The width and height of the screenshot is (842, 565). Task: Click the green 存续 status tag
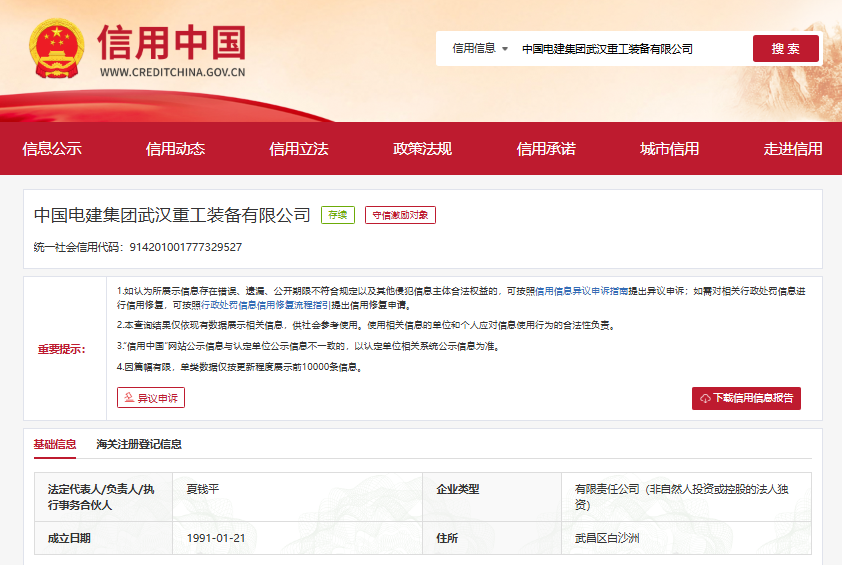tap(338, 215)
